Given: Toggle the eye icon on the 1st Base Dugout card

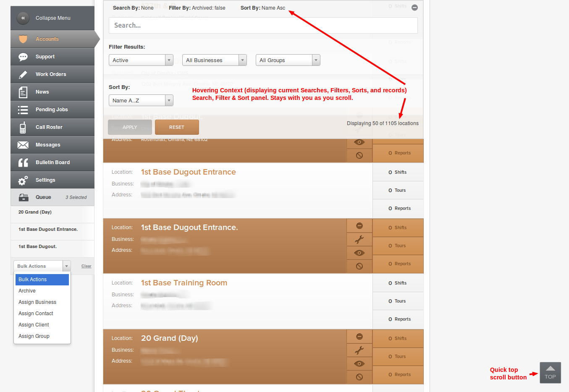Looking at the screenshot, I should coord(359,142).
